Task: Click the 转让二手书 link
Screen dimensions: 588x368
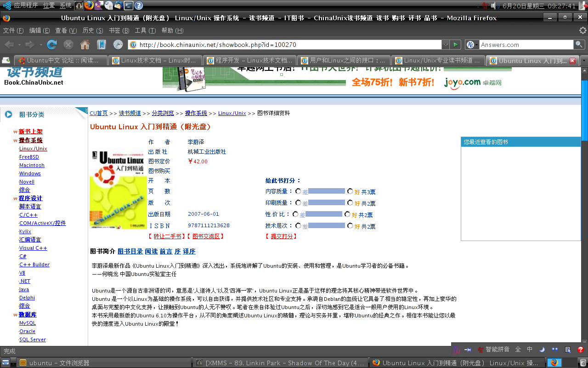Action: point(167,236)
